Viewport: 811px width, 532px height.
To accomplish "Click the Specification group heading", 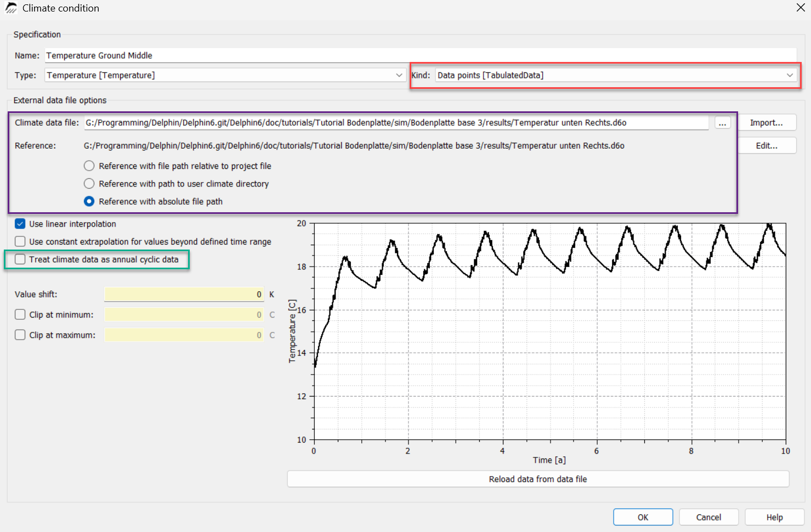I will 37,35.
